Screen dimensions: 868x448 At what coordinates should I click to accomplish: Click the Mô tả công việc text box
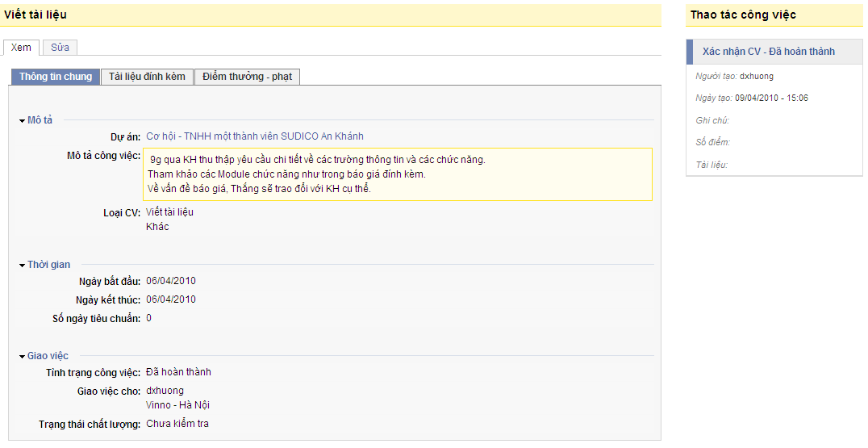point(398,174)
